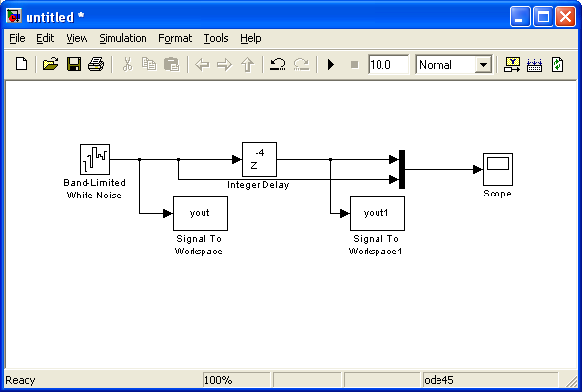Open the Tools menu
Screen dimensions: 582x392
(216, 38)
